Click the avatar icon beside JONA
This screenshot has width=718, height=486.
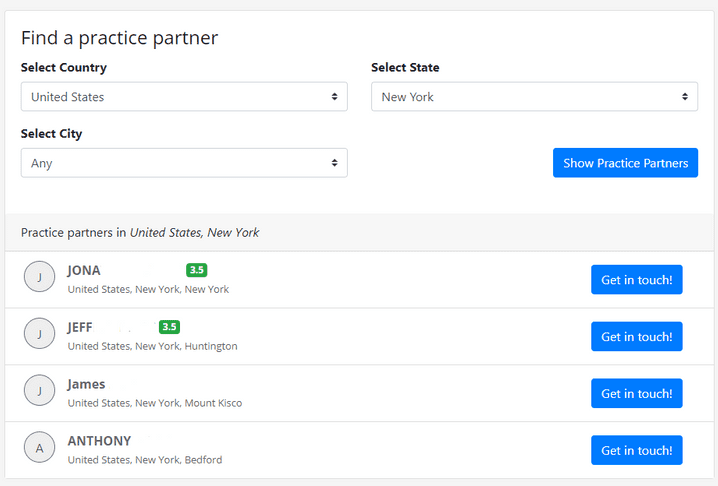click(x=39, y=278)
